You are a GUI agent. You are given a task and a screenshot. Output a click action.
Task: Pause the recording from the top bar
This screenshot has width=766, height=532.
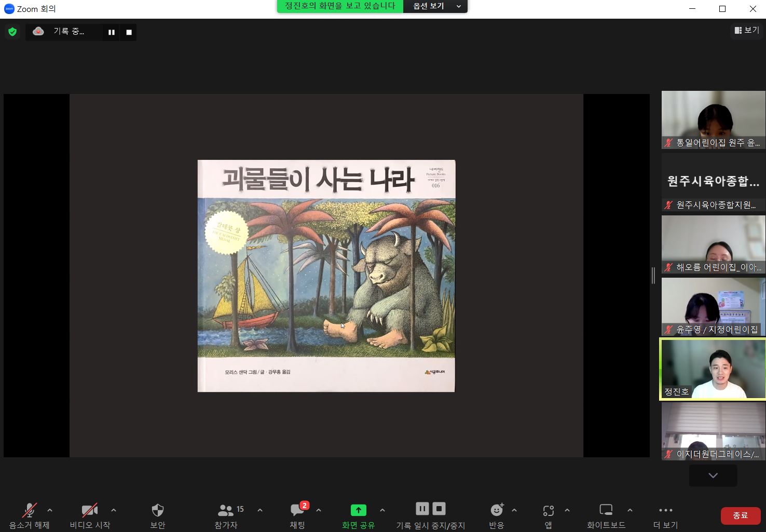point(111,32)
